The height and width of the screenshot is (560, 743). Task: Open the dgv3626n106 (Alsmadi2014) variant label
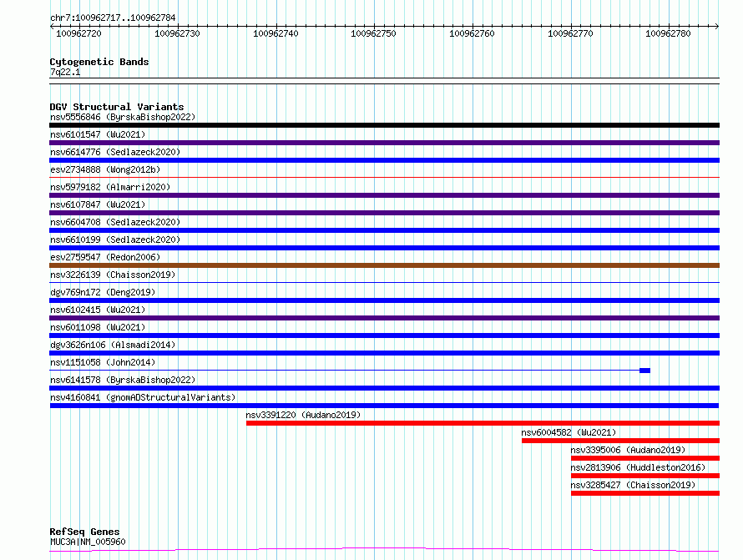113,345
